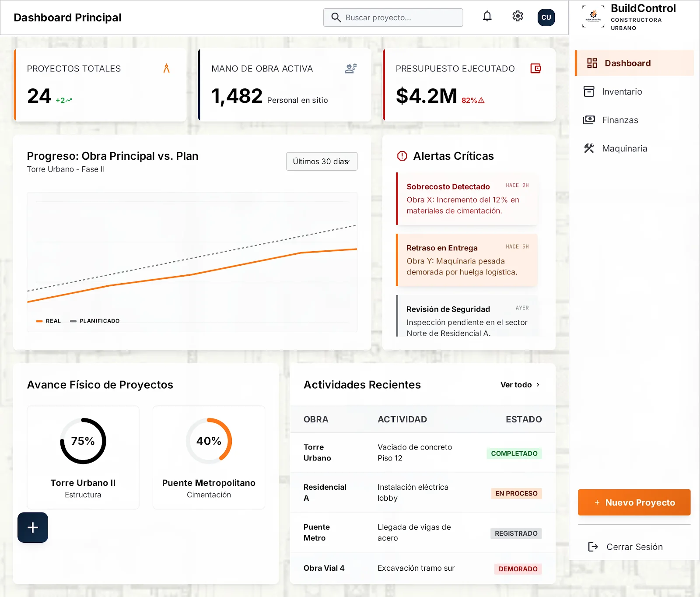Click the compass icon on Proyectos Totales card
Image resolution: width=700 pixels, height=597 pixels.
(166, 69)
